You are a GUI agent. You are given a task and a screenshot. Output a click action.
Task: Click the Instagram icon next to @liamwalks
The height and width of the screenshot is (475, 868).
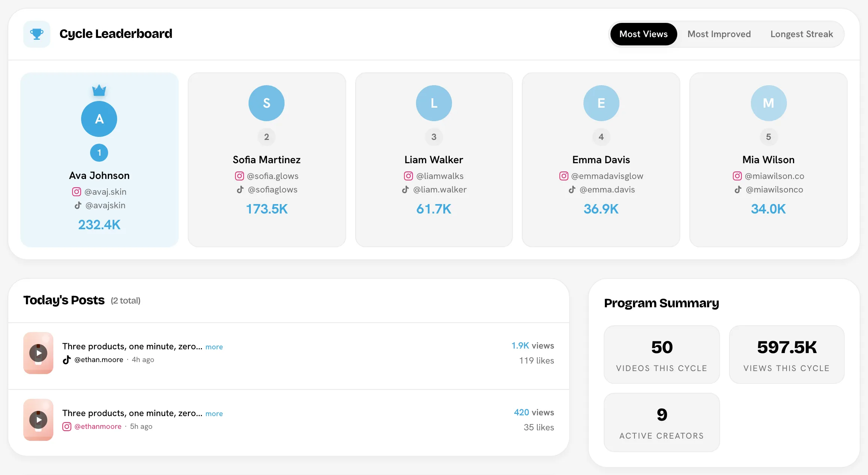click(408, 176)
